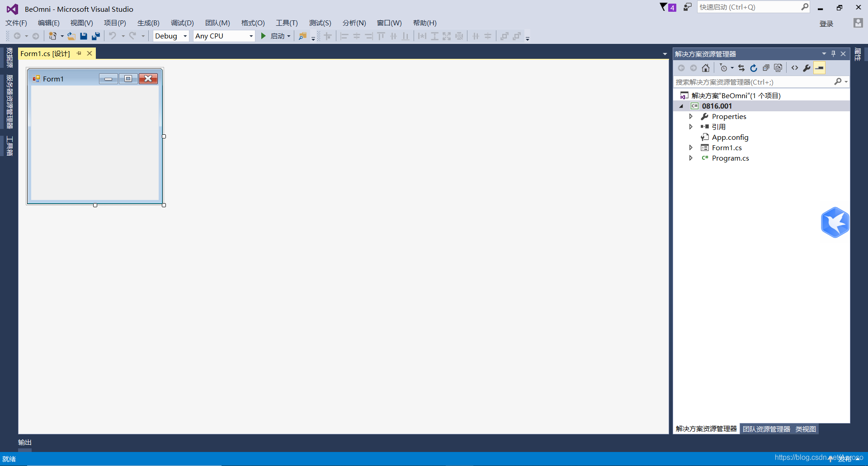
Task: Open the dropdown arrow beside New Project icon
Action: tap(62, 36)
